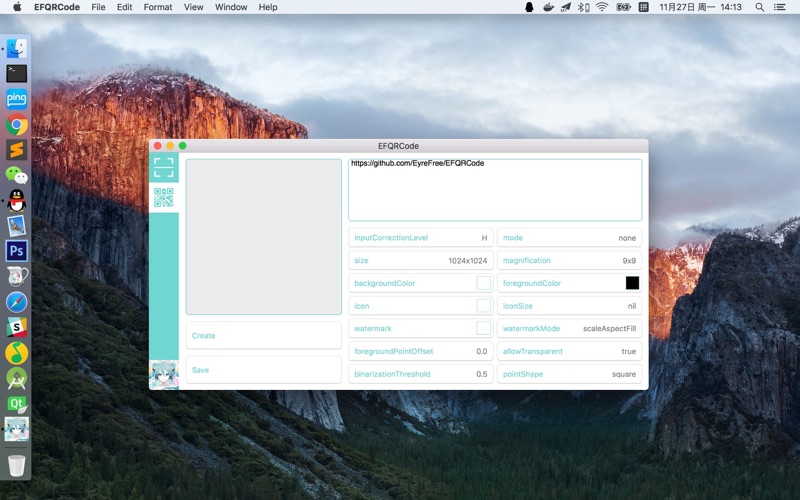Screen dimensions: 800x500
Task: Click the battery status icon
Action: tap(623, 7)
